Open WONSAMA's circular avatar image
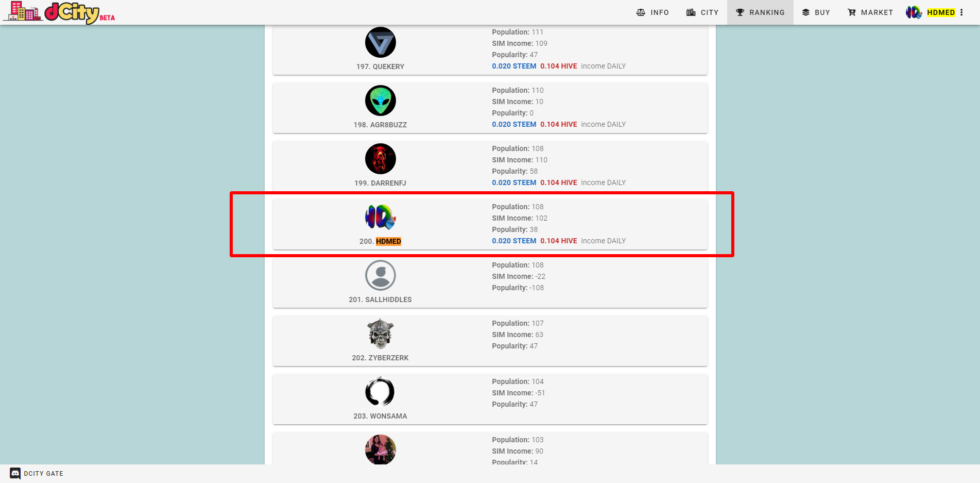The width and height of the screenshot is (980, 483). tap(381, 392)
